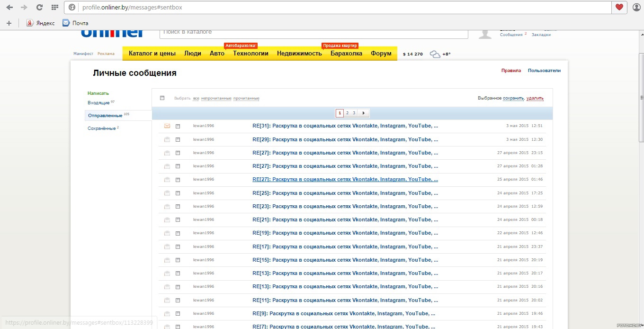The height and width of the screenshot is (329, 644).
Task: Click the envelope icon of the 12:30 message
Action: (x=167, y=139)
